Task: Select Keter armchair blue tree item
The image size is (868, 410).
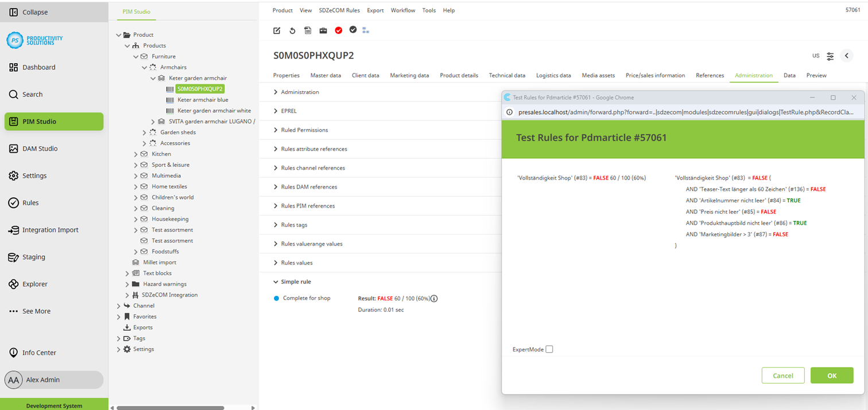Action: [203, 100]
